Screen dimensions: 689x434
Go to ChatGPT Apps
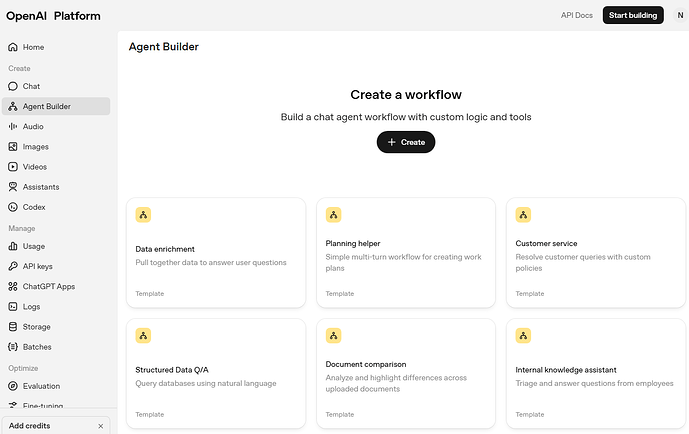click(56, 286)
